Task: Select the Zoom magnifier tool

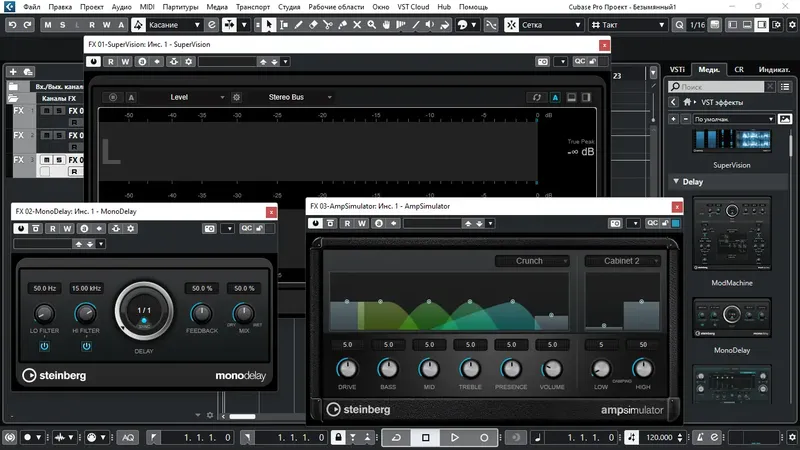Action: coord(372,24)
